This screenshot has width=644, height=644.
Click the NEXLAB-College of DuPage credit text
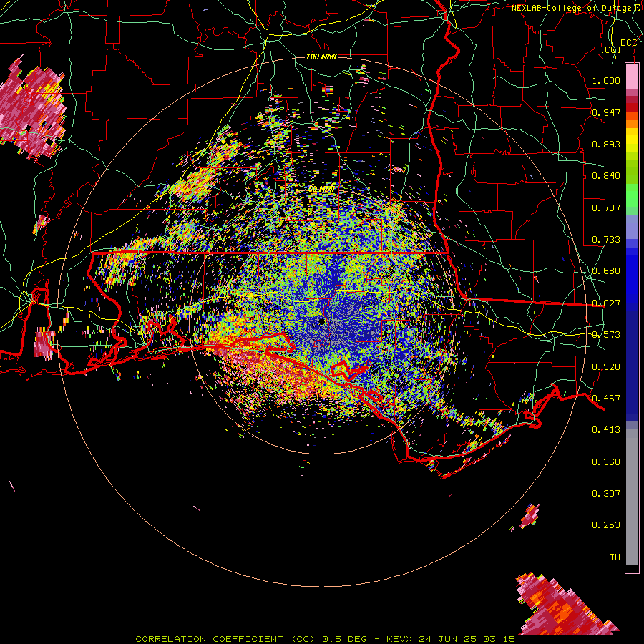573,8
